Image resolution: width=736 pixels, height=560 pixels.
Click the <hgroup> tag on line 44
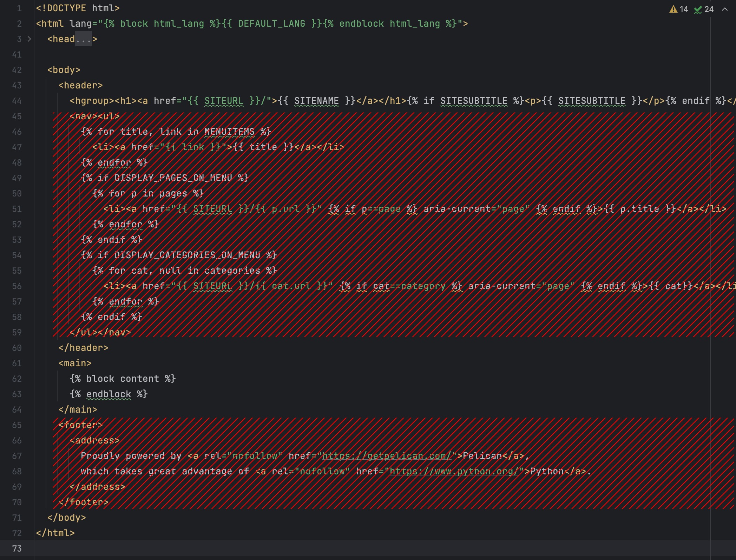(x=92, y=101)
